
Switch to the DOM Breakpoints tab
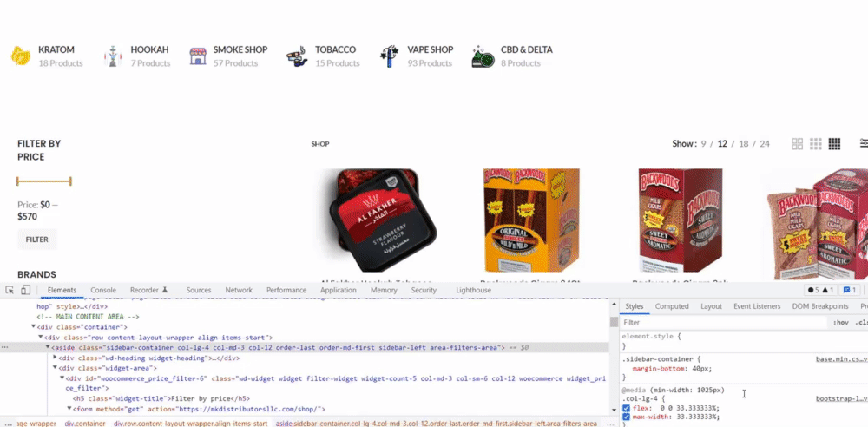tap(820, 306)
